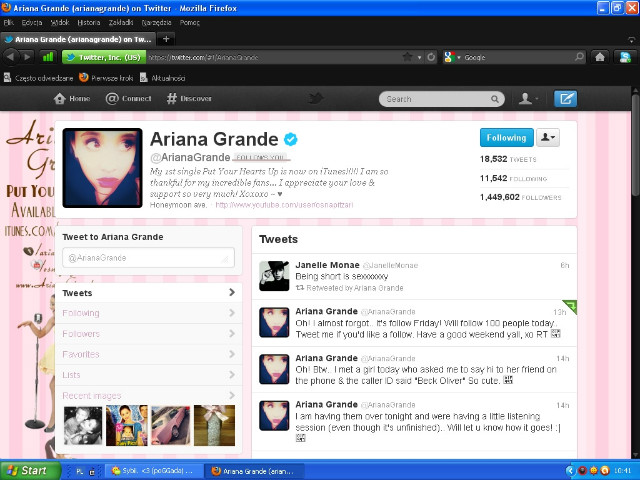Open the user actions dropdown next to Following

[548, 138]
